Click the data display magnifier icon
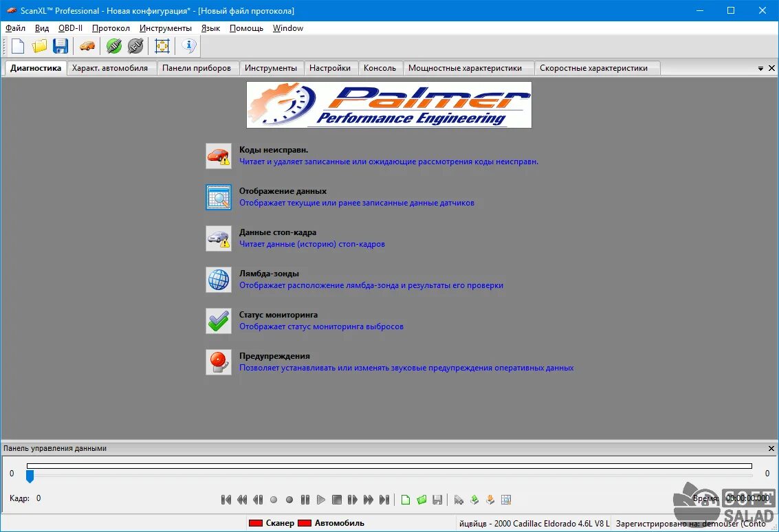 [x=219, y=197]
